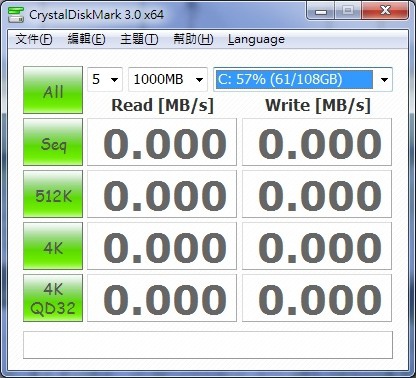Open the Language menu

(x=256, y=39)
